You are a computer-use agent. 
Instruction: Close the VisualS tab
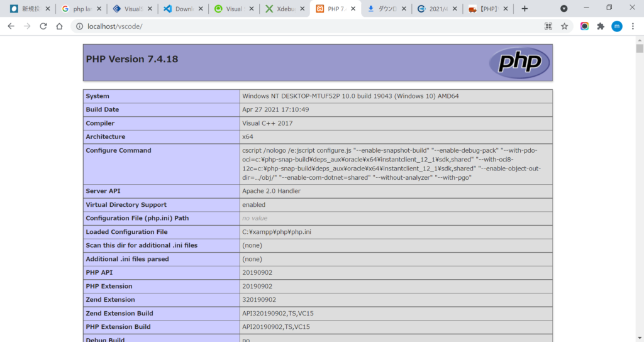pos(150,9)
